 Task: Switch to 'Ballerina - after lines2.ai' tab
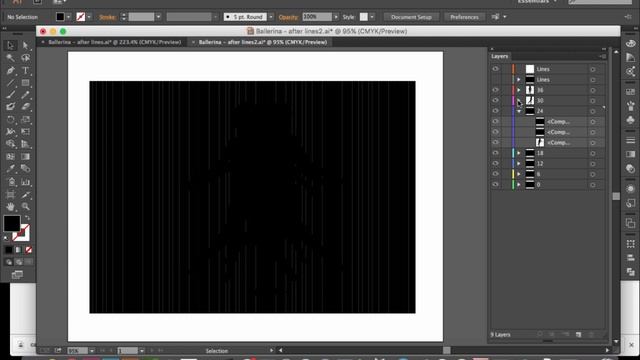tap(262, 42)
